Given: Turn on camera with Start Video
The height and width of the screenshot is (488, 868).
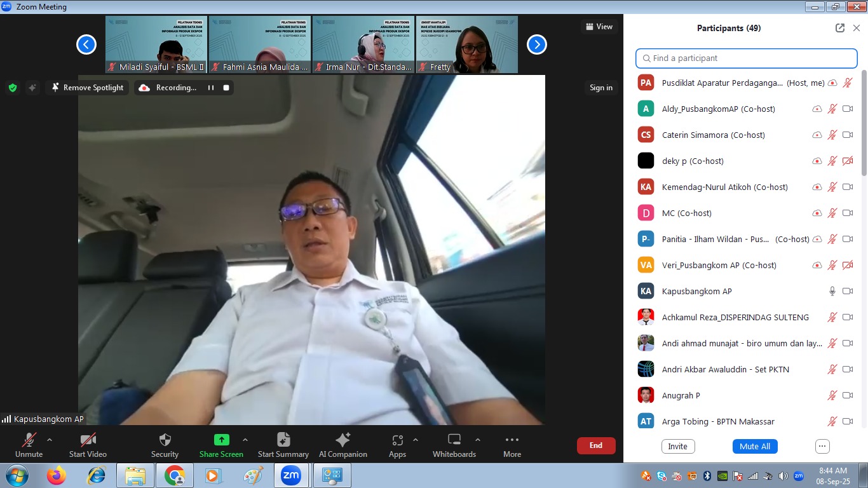Looking at the screenshot, I should (88, 440).
